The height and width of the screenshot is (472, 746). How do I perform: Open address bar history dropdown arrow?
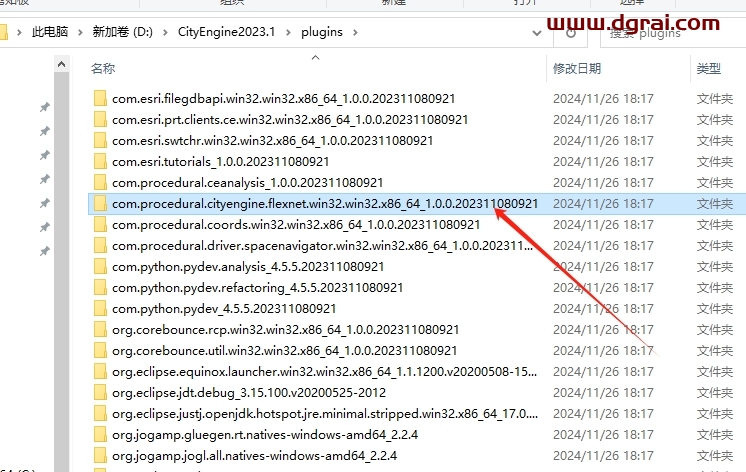click(537, 33)
